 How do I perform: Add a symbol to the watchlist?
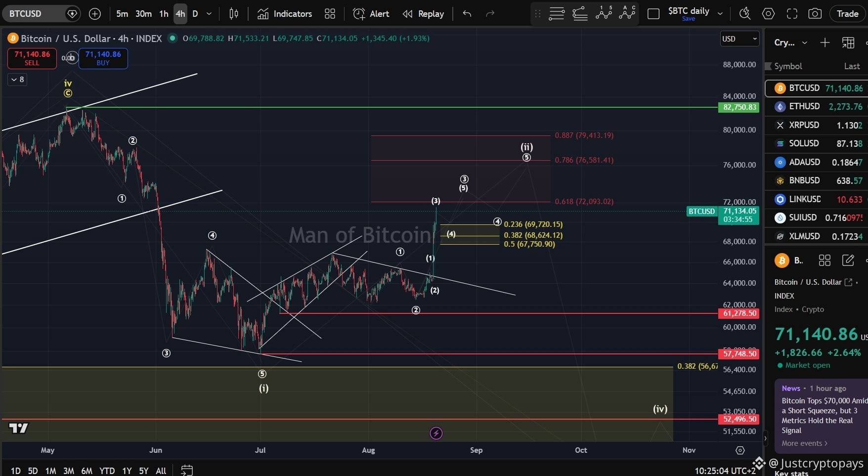(x=825, y=43)
